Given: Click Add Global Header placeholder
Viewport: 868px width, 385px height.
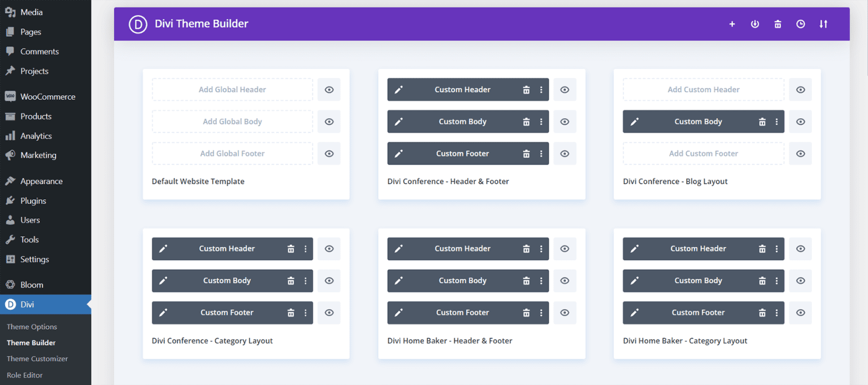Looking at the screenshot, I should pos(232,89).
